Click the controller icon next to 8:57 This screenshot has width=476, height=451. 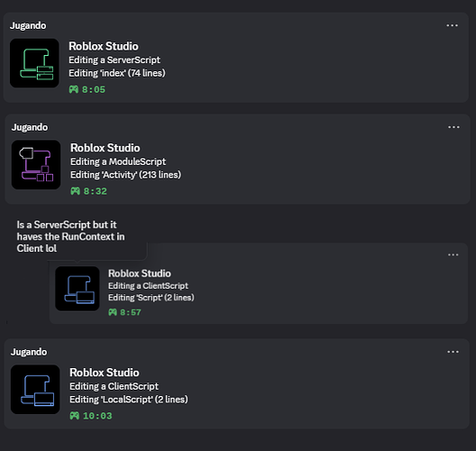pyautogui.click(x=113, y=312)
